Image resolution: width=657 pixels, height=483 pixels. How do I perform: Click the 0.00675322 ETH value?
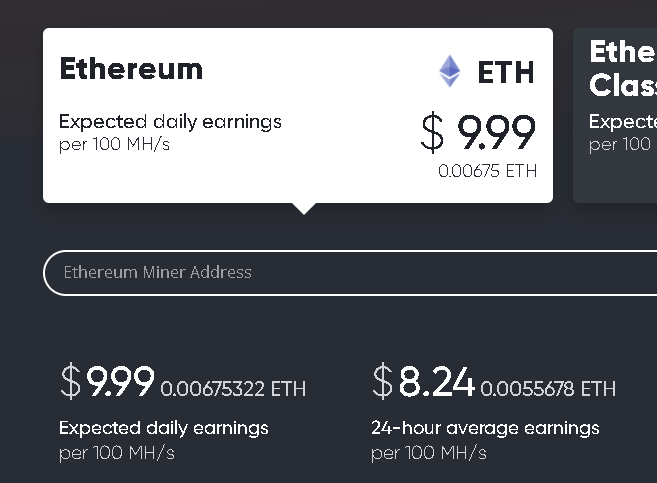pos(233,389)
